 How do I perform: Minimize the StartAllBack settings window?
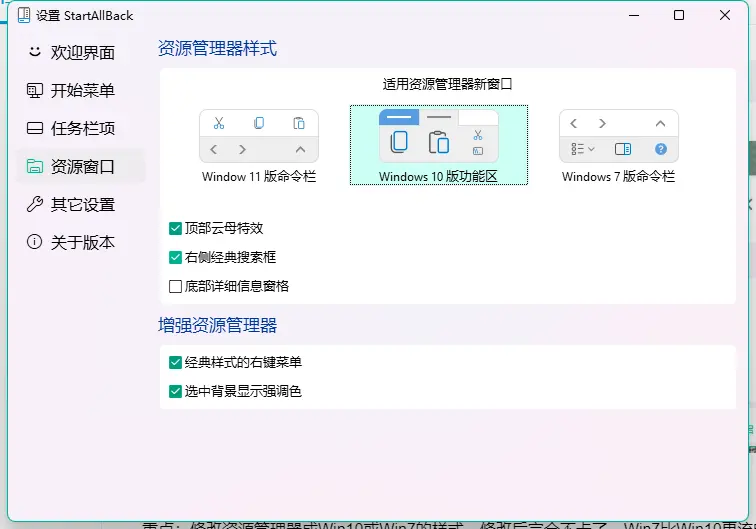pyautogui.click(x=634, y=15)
